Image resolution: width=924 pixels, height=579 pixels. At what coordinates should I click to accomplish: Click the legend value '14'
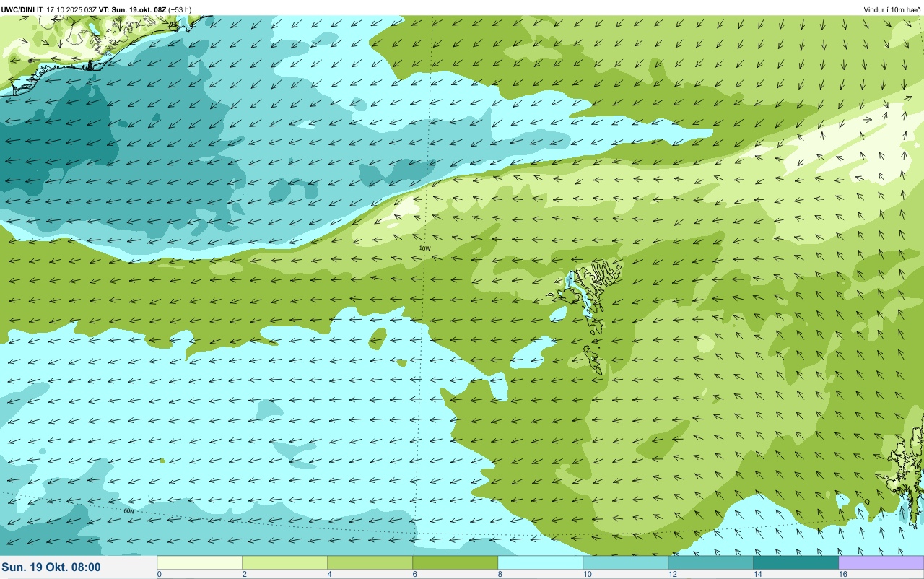click(758, 574)
